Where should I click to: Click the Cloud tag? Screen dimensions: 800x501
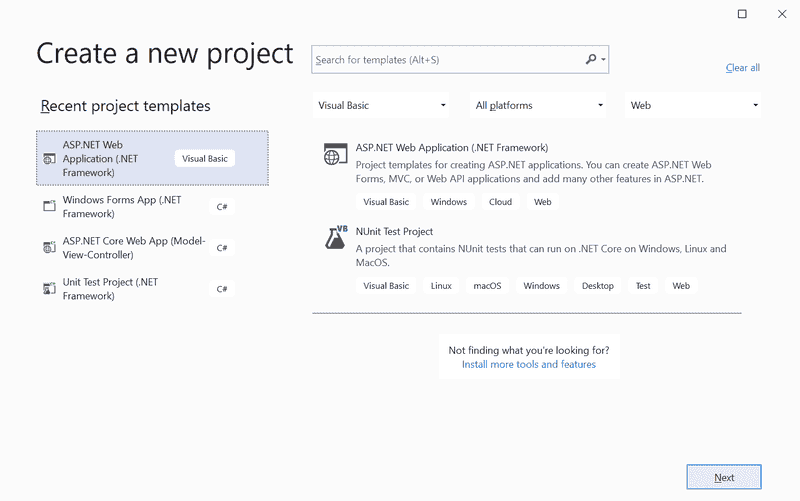pos(500,202)
